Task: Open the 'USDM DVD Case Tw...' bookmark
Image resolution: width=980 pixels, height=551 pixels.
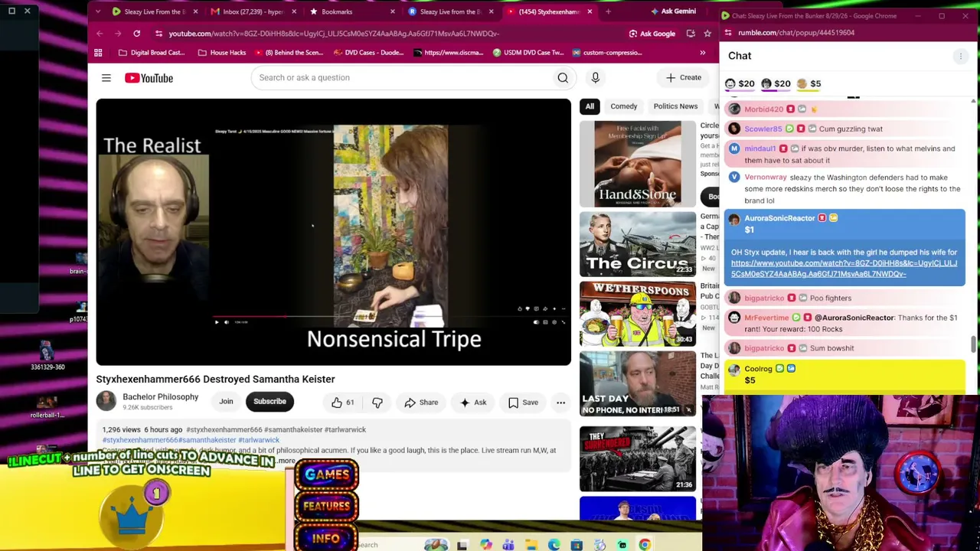Action: (528, 53)
